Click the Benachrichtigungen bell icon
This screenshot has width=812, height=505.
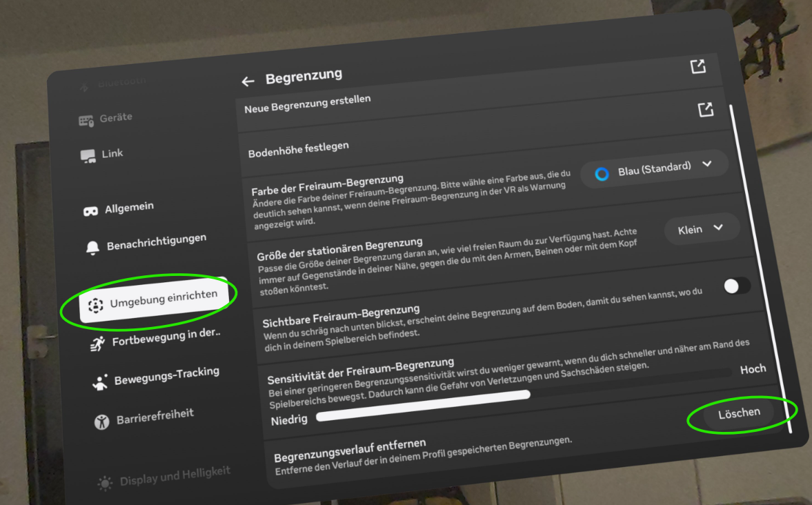92,248
